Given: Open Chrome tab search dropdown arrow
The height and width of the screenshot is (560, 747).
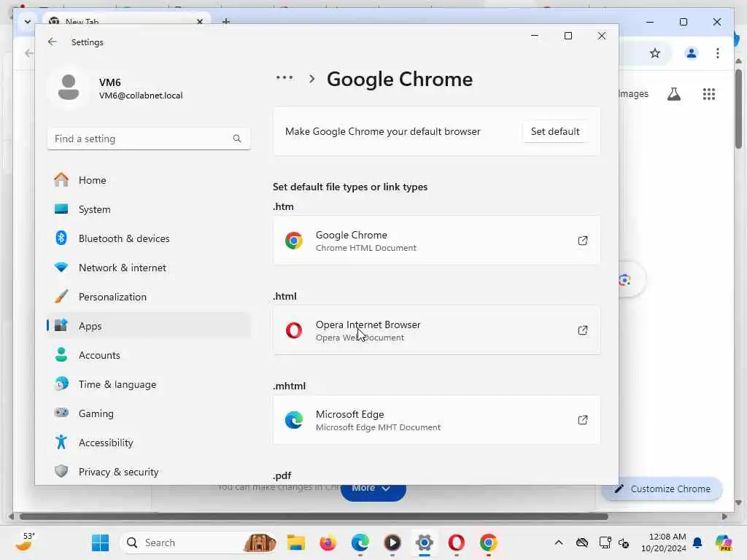Looking at the screenshot, I should [27, 21].
